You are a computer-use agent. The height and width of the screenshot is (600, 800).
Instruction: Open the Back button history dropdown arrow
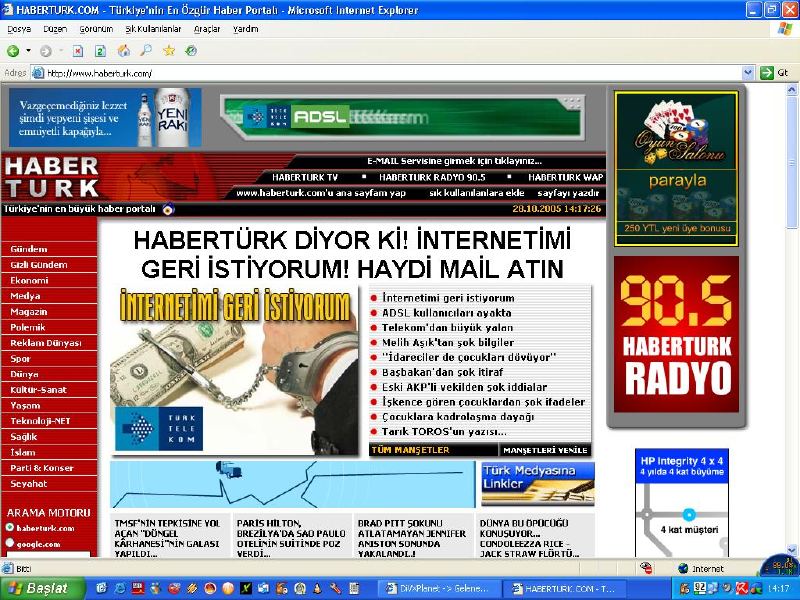(x=28, y=51)
